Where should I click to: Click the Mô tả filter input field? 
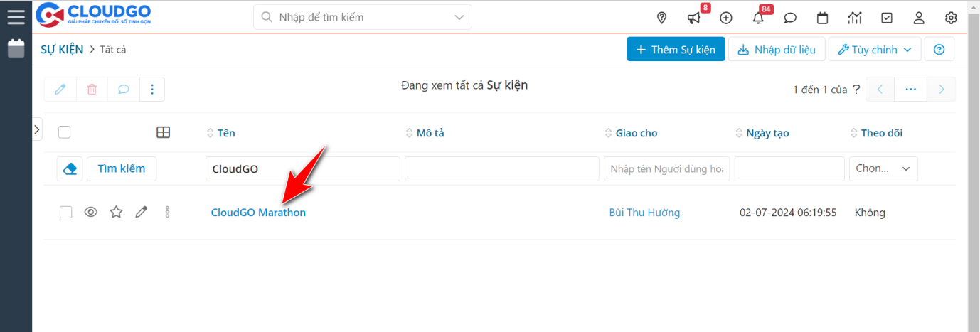(x=501, y=169)
